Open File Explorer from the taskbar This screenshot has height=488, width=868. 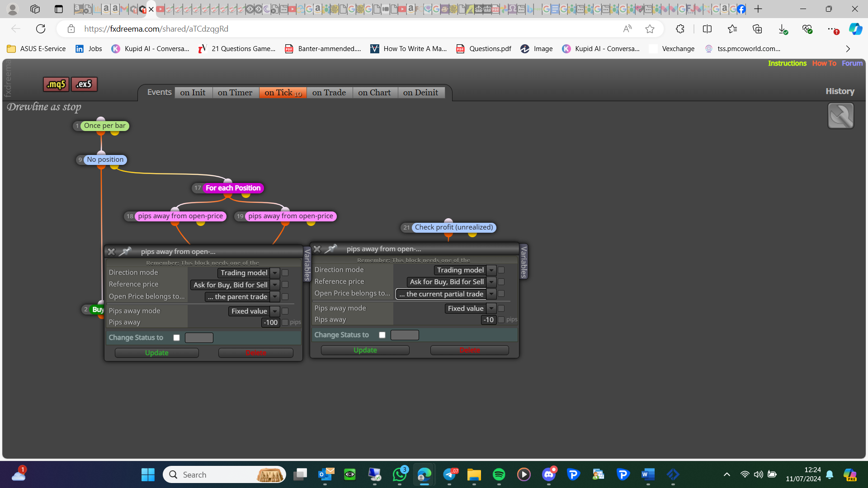point(474,474)
